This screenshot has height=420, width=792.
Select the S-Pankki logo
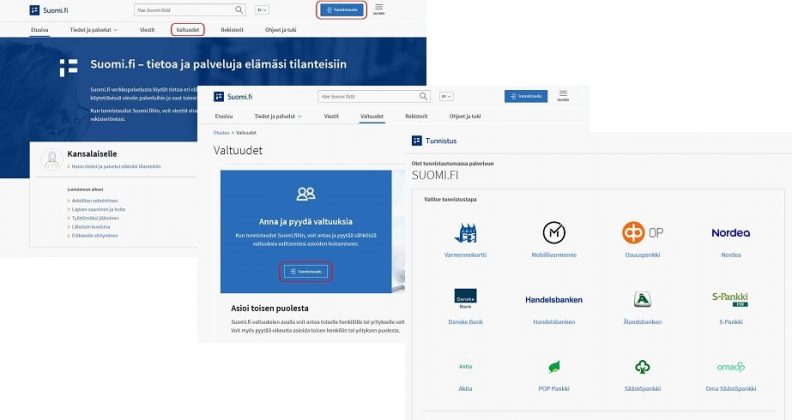(x=730, y=299)
